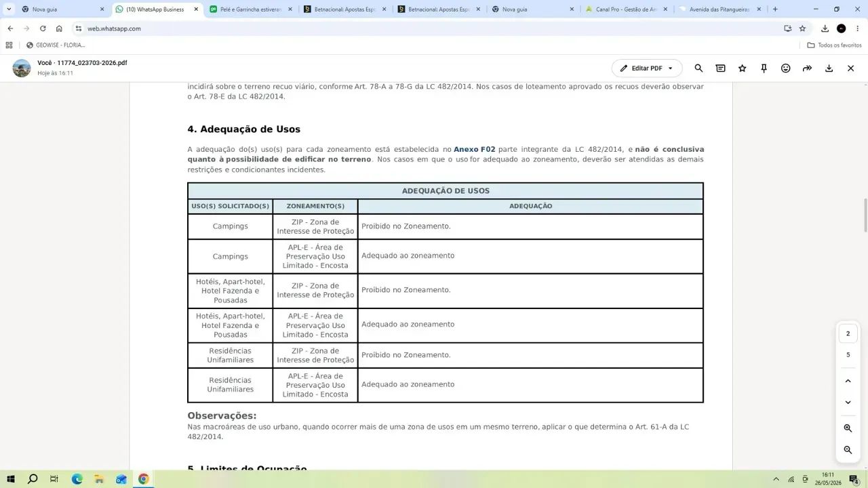Open a new browser tab with plus button
Image resolution: width=868 pixels, height=488 pixels.
pos(775,9)
